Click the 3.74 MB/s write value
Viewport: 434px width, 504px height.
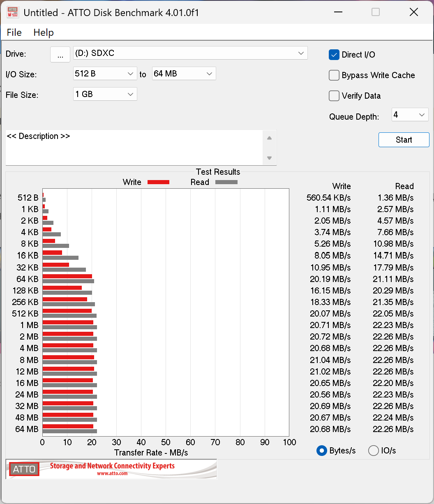pyautogui.click(x=333, y=232)
